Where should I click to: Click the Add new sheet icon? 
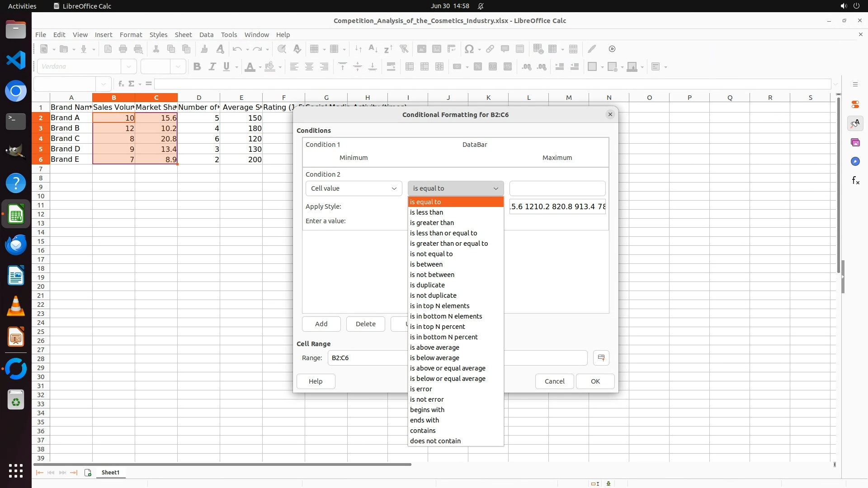pyautogui.click(x=88, y=473)
